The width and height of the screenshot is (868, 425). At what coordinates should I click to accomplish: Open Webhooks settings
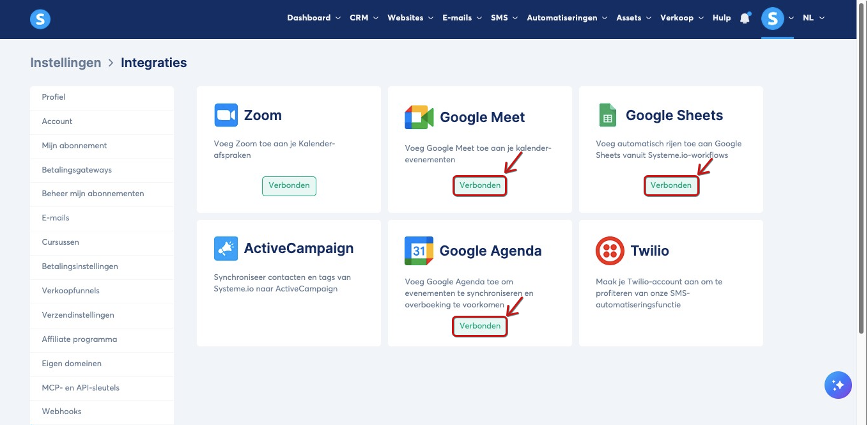click(102, 412)
